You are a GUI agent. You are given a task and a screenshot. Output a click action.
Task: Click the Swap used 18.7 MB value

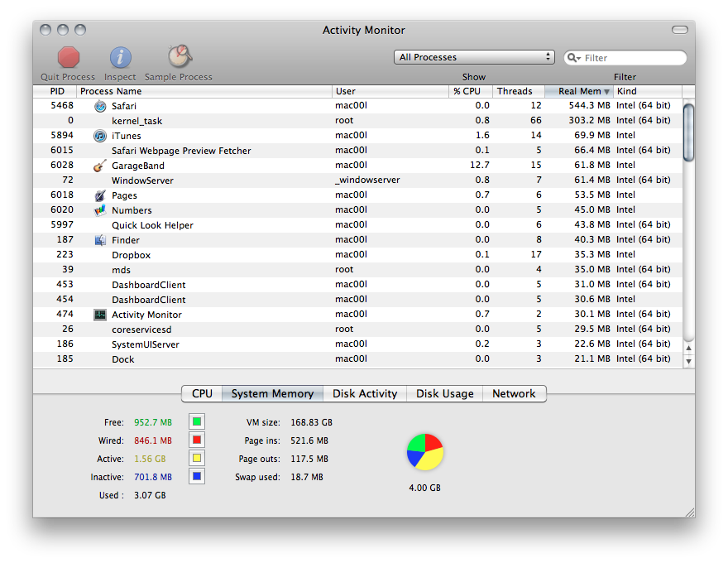(x=307, y=477)
